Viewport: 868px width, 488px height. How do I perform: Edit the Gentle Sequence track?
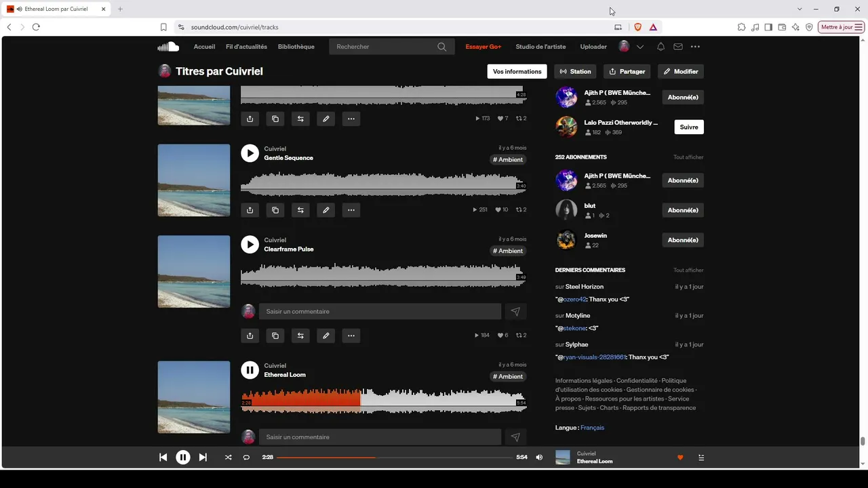pyautogui.click(x=325, y=210)
